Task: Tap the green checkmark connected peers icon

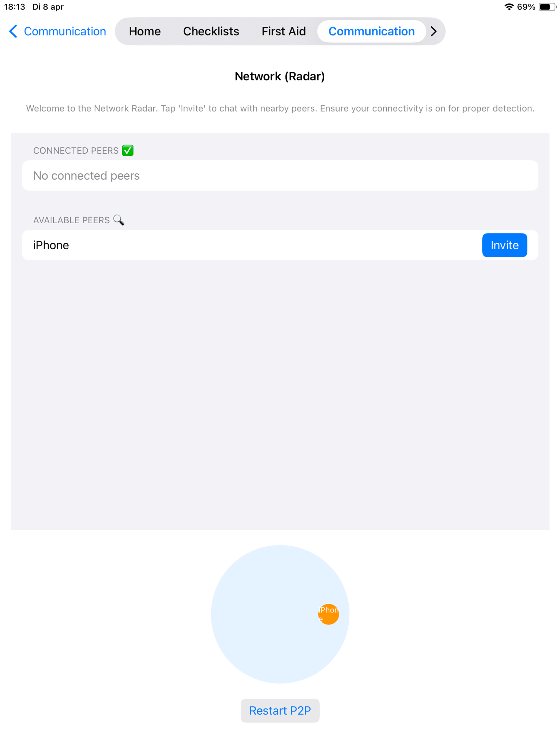Action: click(x=128, y=150)
